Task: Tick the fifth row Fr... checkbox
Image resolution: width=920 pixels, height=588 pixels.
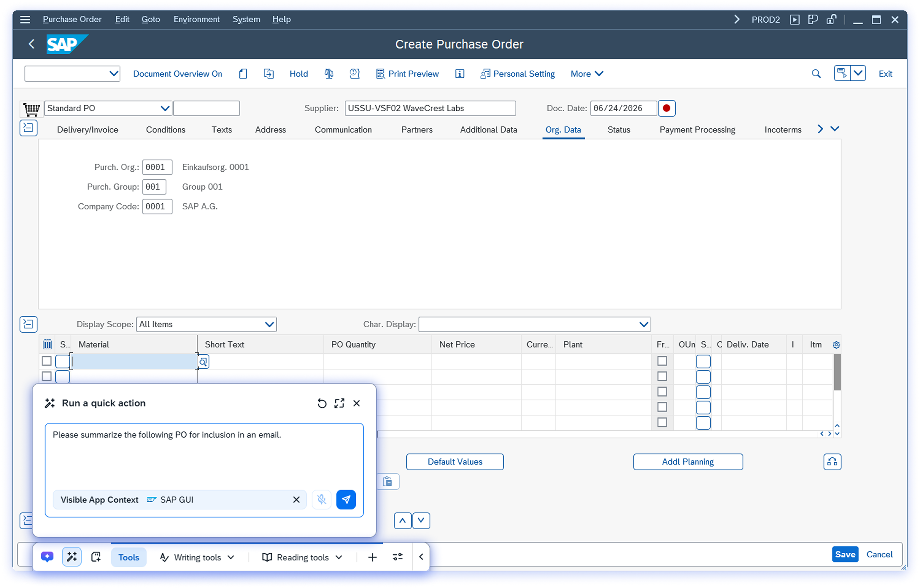Action: tap(662, 422)
